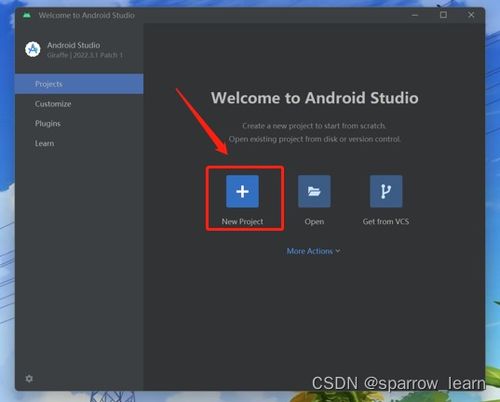Expand the More Actions dropdown
Screen dimensions: 500x402
pyautogui.click(x=313, y=251)
